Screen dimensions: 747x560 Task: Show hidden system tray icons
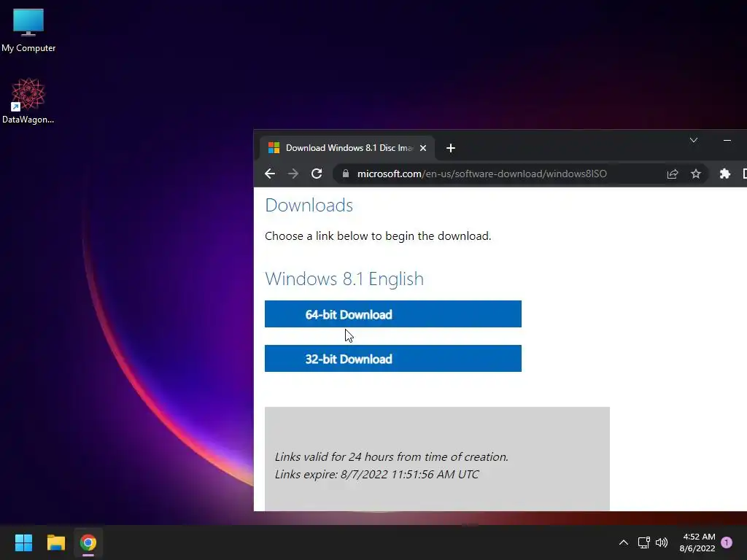pos(623,542)
